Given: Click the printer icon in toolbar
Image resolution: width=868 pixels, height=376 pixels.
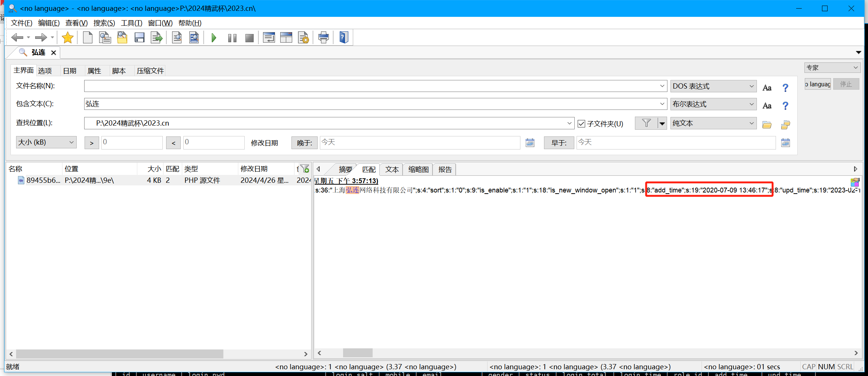Looking at the screenshot, I should [x=324, y=37].
